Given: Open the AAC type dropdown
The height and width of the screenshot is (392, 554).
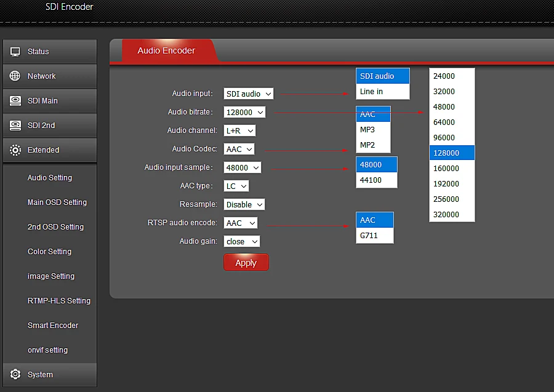Looking at the screenshot, I should click(x=236, y=186).
